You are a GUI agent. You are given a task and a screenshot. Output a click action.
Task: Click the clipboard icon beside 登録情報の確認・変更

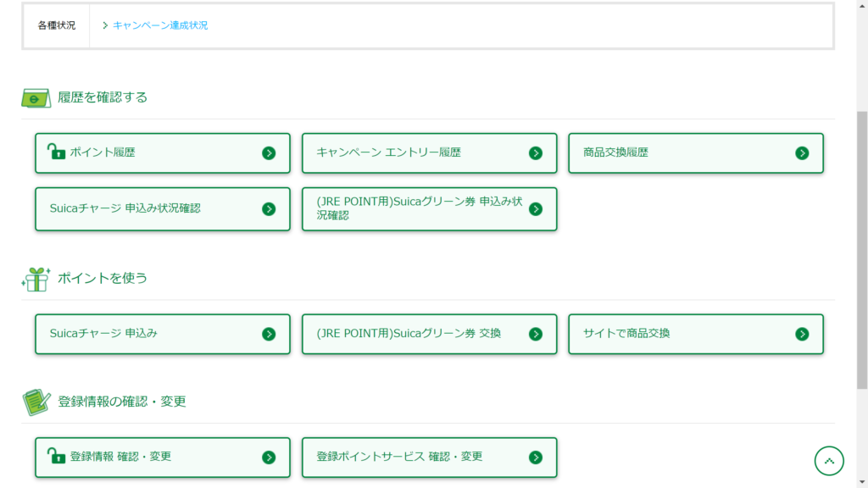36,402
